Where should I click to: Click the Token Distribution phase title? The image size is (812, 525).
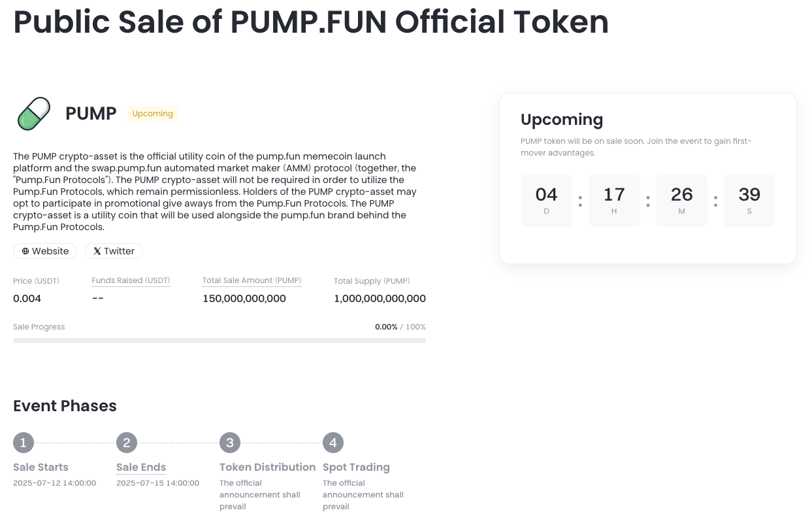click(x=267, y=467)
